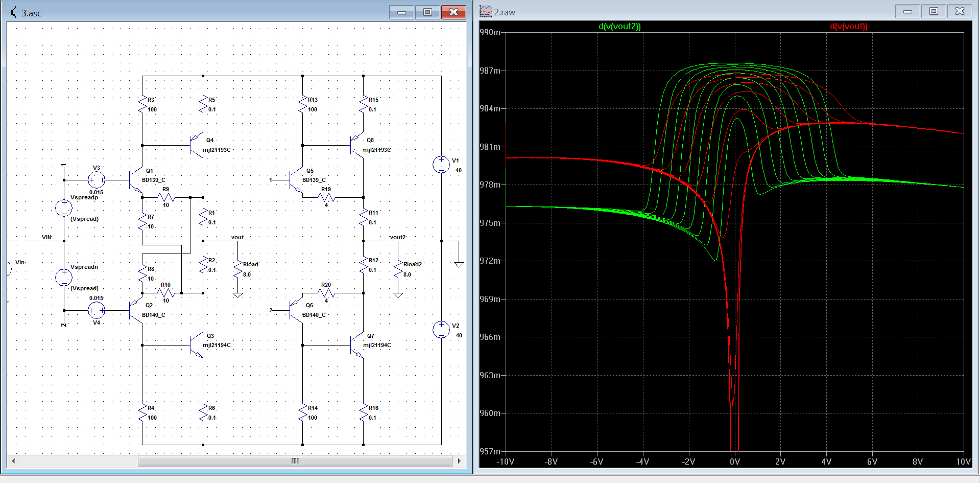Select resistor R19 symbol
Viewport: 980px width, 483px height.
pyautogui.click(x=326, y=197)
